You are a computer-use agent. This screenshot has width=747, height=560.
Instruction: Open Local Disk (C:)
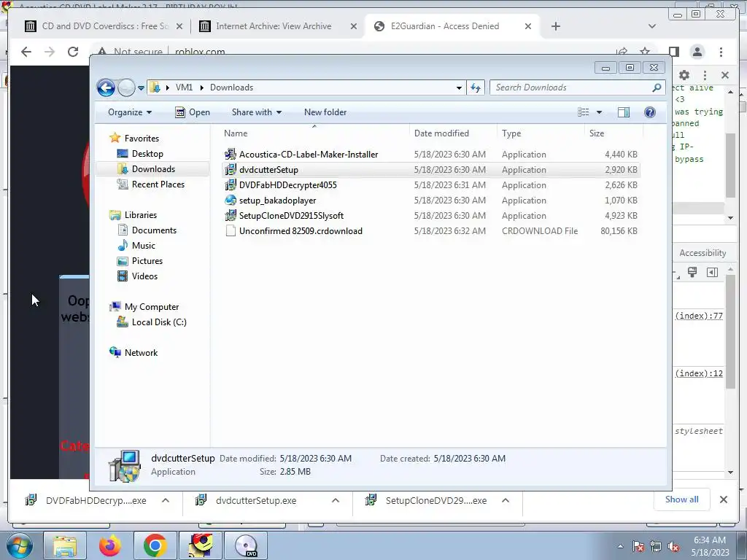(x=159, y=322)
